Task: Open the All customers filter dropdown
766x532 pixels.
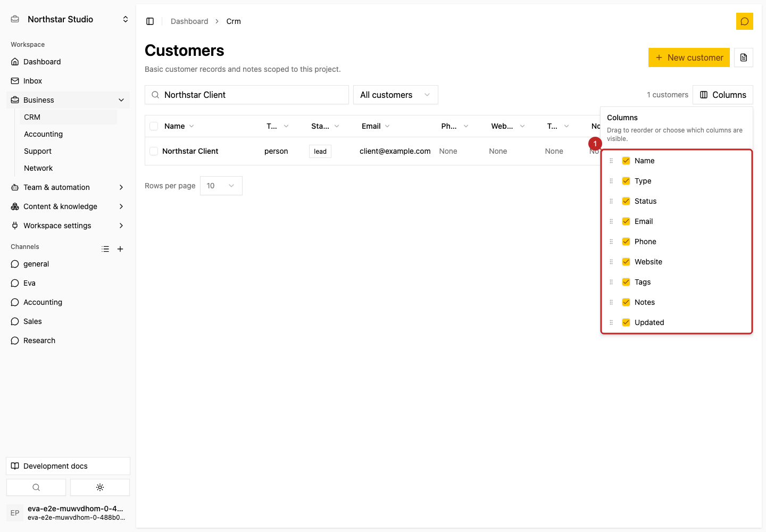Action: click(396, 95)
